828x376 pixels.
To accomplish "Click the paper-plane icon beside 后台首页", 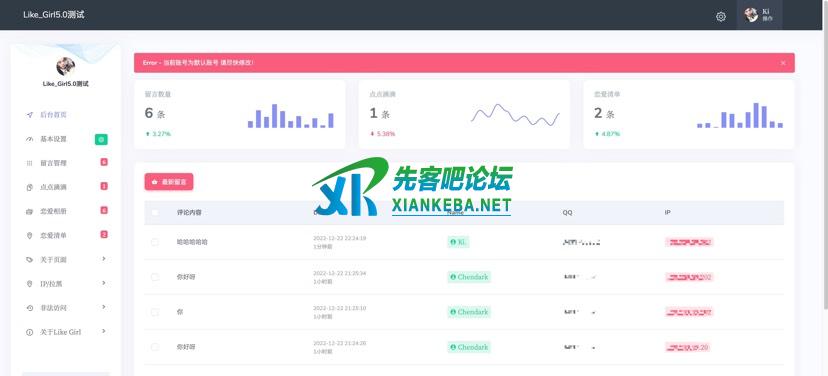I will [30, 115].
